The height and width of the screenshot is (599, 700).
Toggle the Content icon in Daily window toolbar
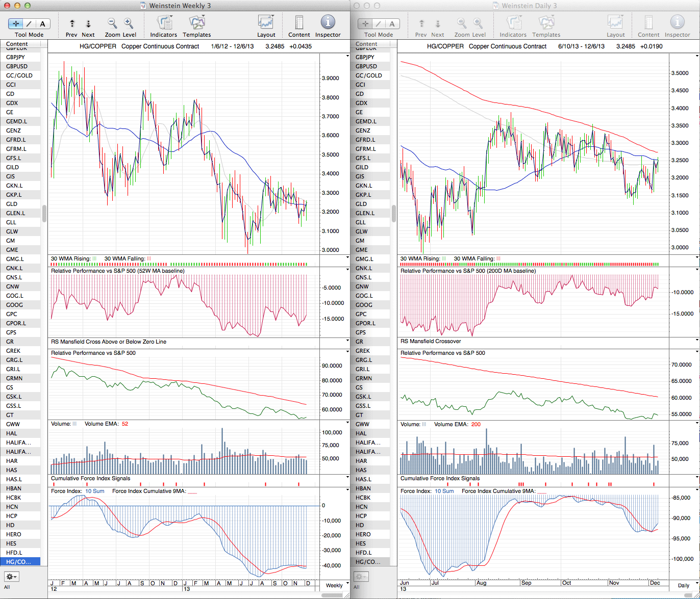[x=648, y=22]
